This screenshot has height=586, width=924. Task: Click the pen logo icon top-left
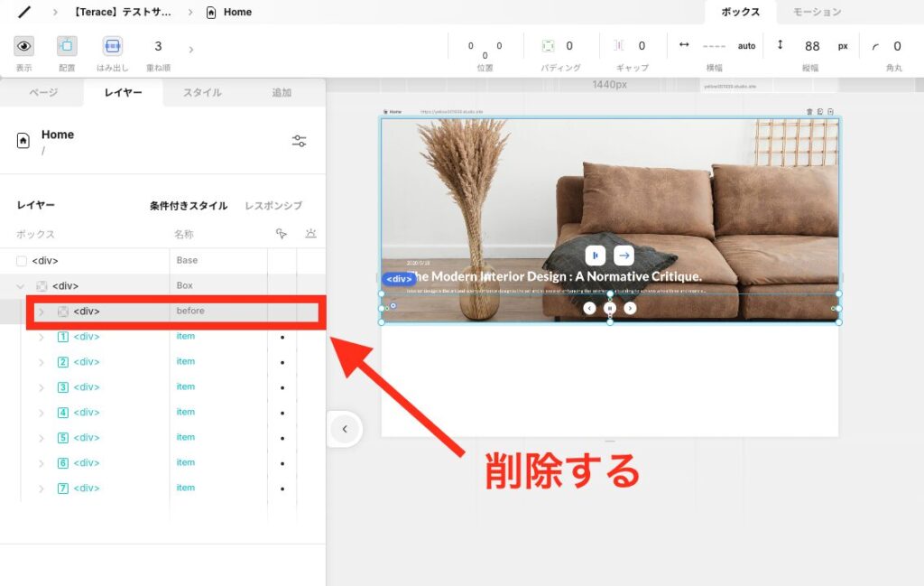click(24, 13)
